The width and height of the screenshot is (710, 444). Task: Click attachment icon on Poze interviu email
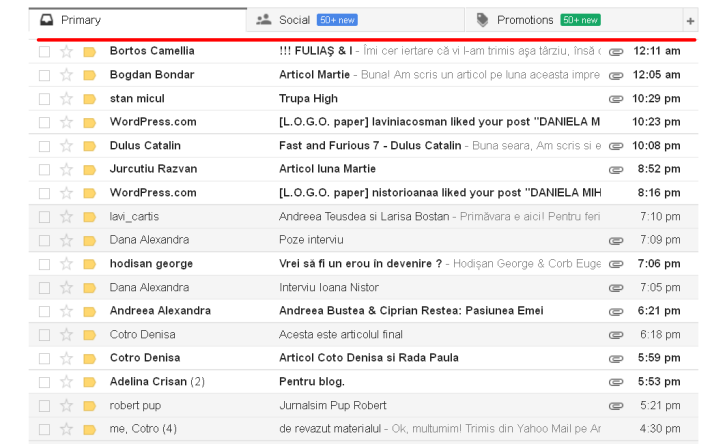[616, 240]
